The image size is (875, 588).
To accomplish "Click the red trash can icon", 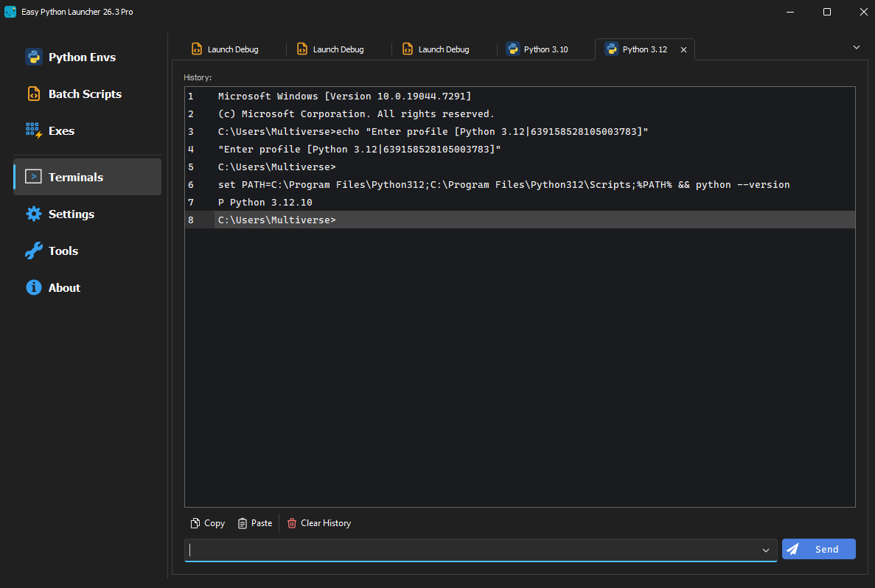I will 292,522.
